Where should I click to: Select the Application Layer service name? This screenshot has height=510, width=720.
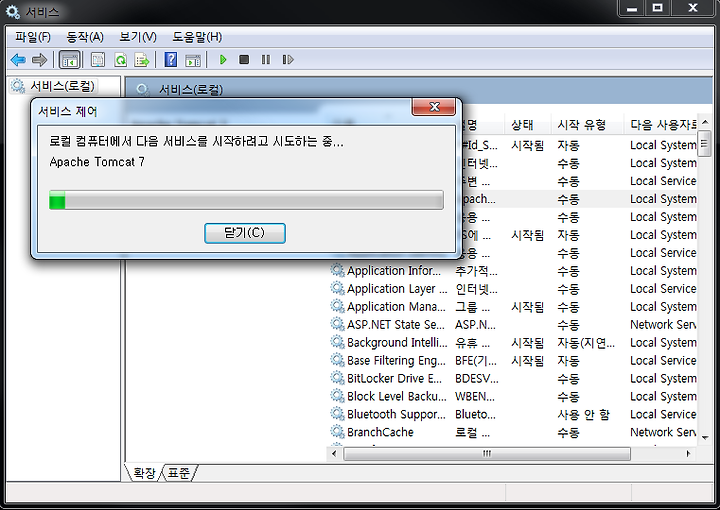(397, 288)
